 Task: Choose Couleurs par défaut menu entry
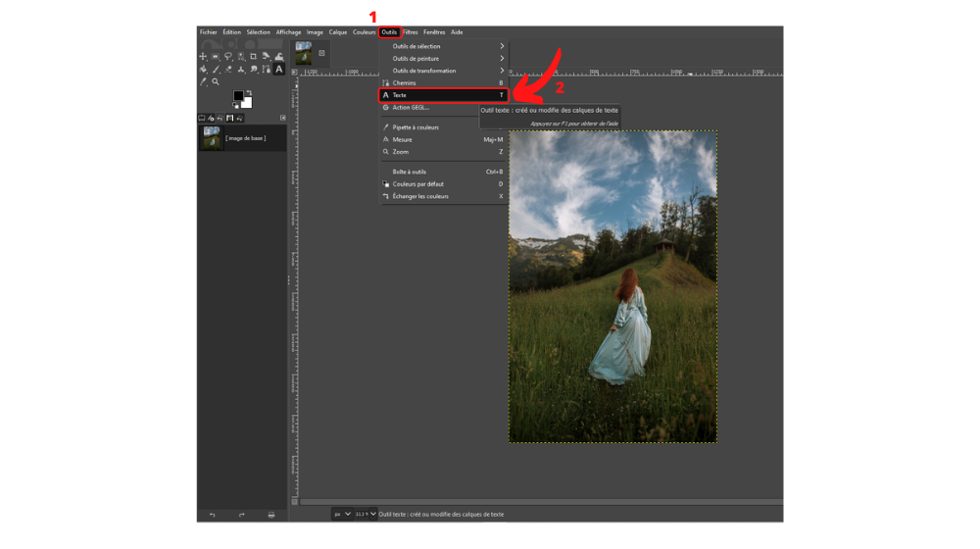[x=443, y=184]
